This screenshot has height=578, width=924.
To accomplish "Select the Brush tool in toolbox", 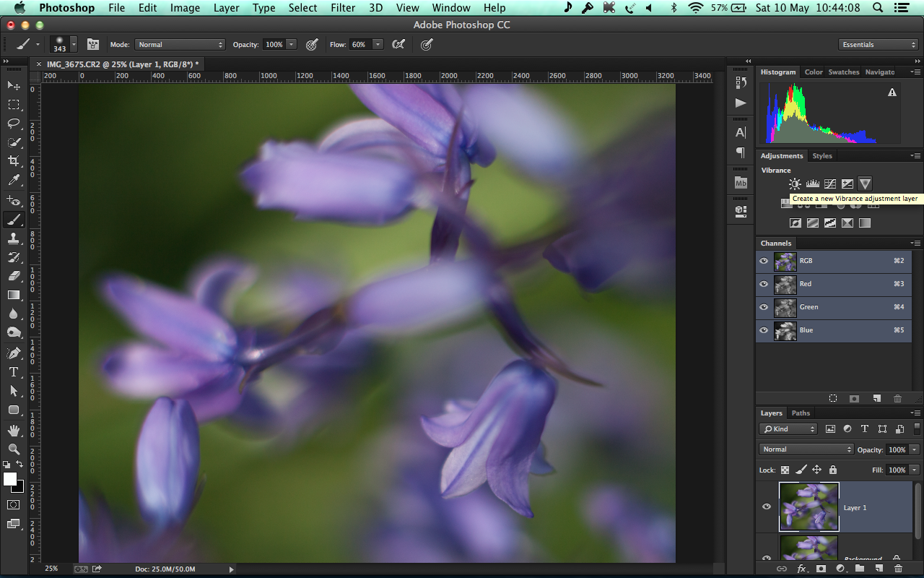I will coord(14,220).
